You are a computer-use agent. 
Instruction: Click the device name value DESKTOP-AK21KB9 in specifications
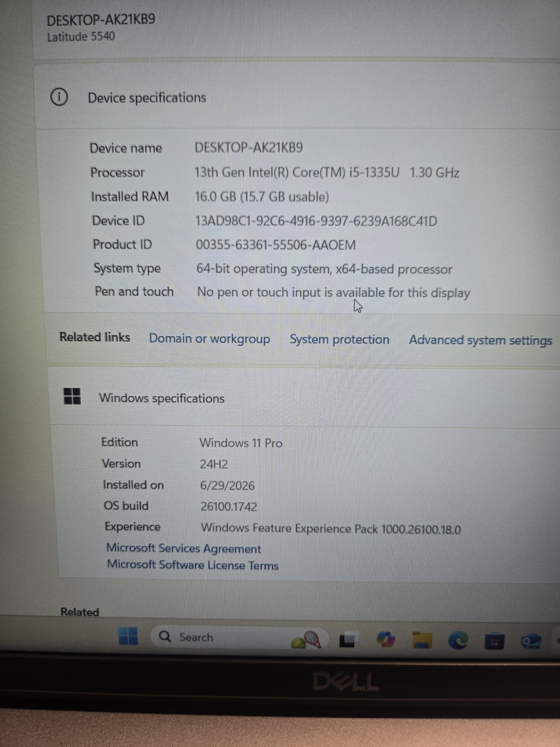pyautogui.click(x=249, y=148)
